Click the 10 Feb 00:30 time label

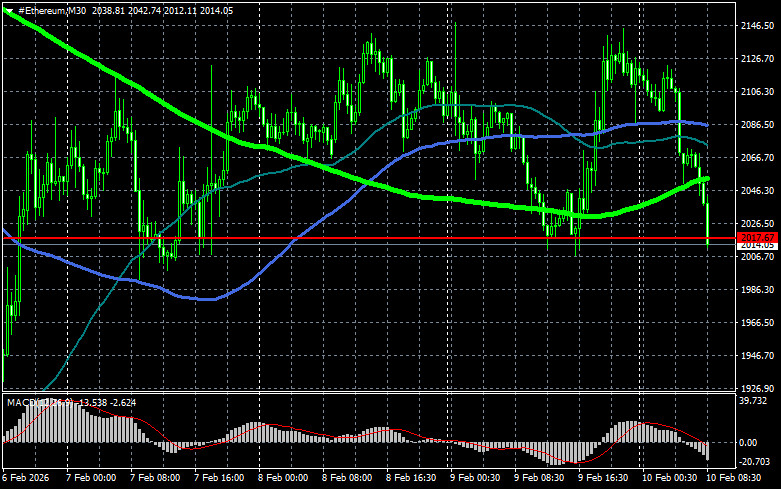click(x=669, y=478)
